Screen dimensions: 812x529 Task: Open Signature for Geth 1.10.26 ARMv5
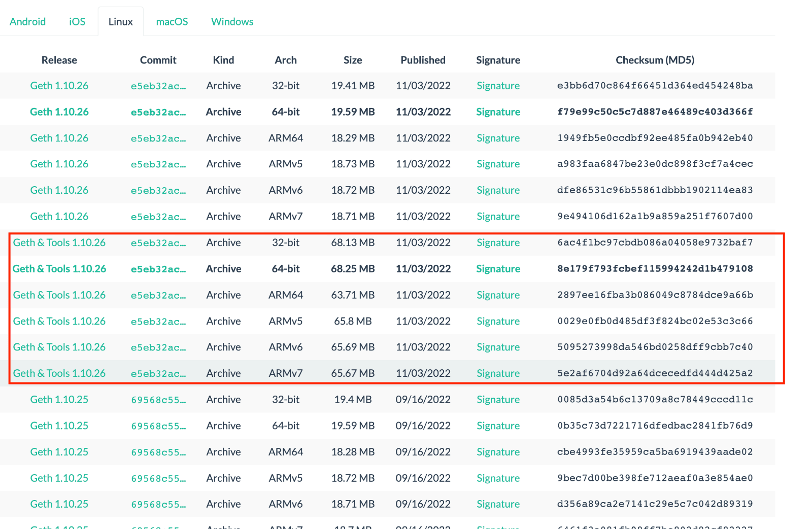pyautogui.click(x=498, y=164)
